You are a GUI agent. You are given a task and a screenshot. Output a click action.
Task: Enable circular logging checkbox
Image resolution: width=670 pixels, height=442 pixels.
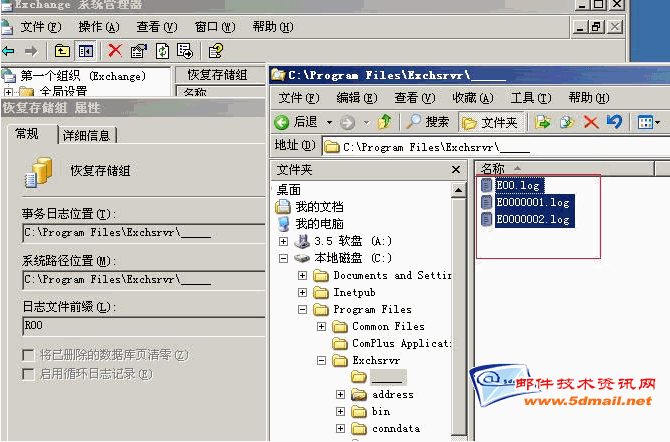pos(28,374)
